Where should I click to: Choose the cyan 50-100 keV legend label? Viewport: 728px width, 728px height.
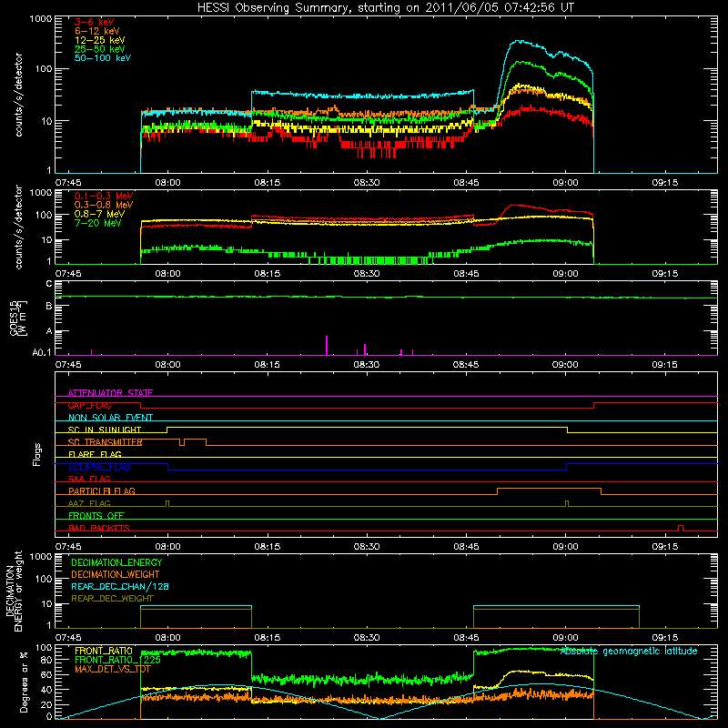pos(103,58)
